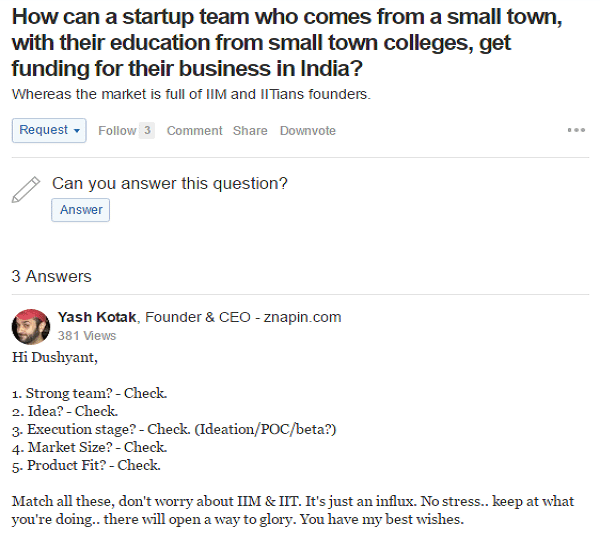Click the 'Can you answer this question?' prompt

tap(170, 183)
